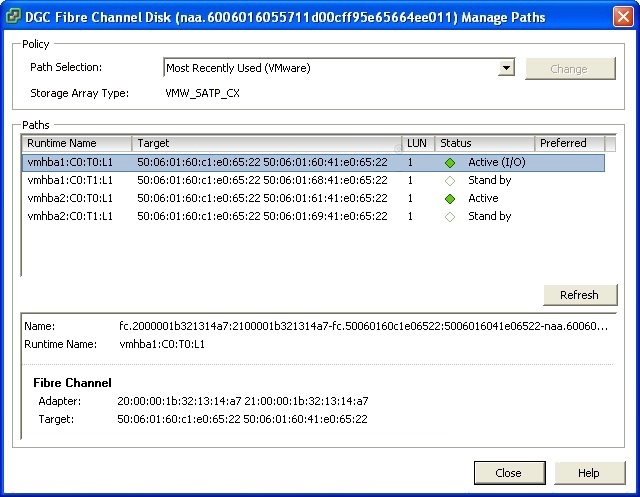Click empty diamond in vmhba2:C0:T1:L1 row
This screenshot has width=640, height=497.
coord(450,217)
